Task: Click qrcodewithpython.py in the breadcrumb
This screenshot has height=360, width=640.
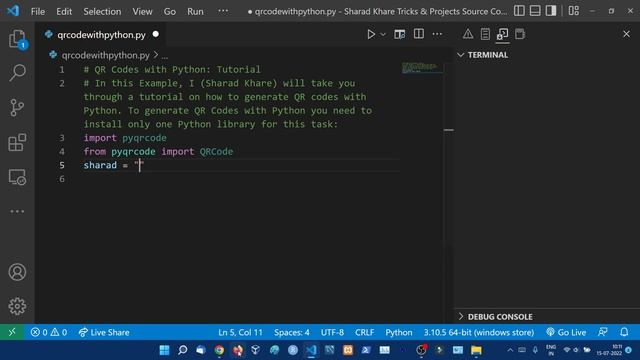Action: 105,55
